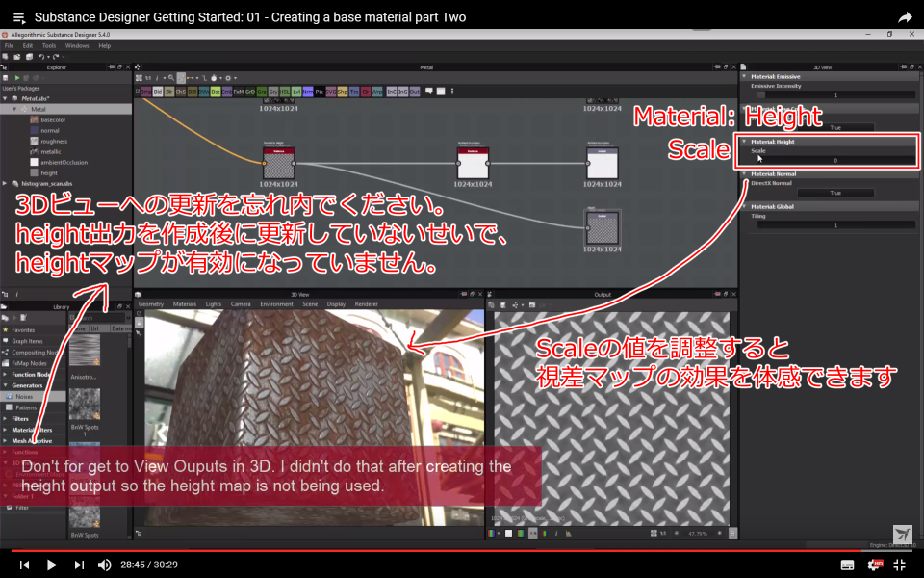The width and height of the screenshot is (924, 578).
Task: Select the Anisotropic noise thumbnail
Action: 85,352
